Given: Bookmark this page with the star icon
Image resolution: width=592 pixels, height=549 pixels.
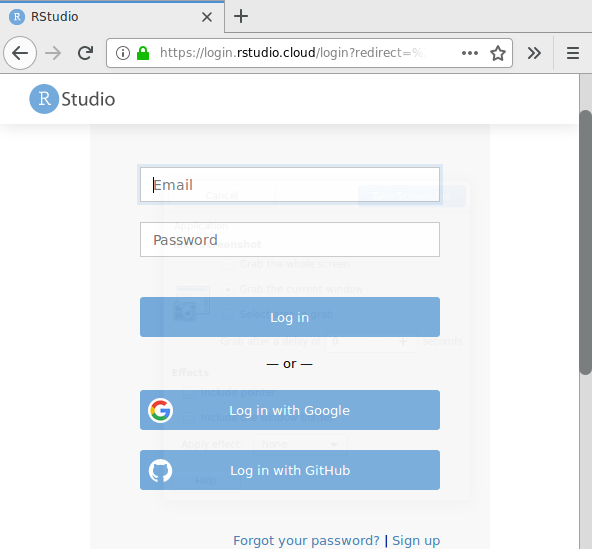Looking at the screenshot, I should (x=498, y=53).
